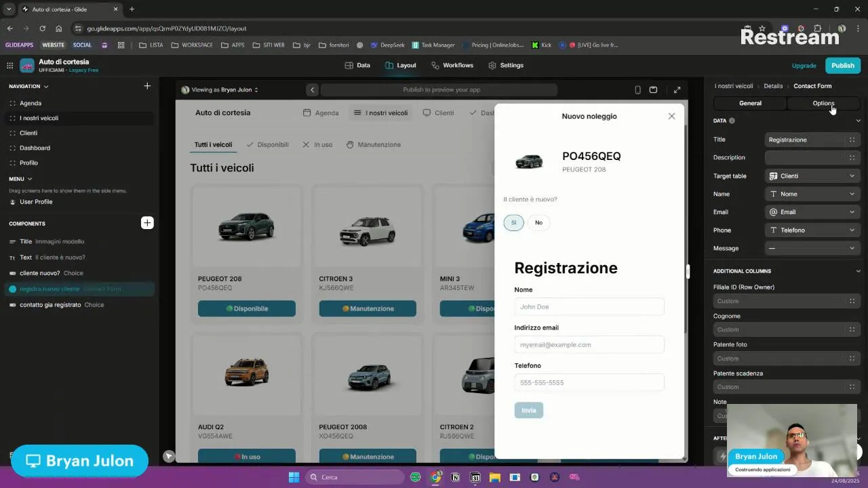Switch to Data tab

[x=357, y=65]
